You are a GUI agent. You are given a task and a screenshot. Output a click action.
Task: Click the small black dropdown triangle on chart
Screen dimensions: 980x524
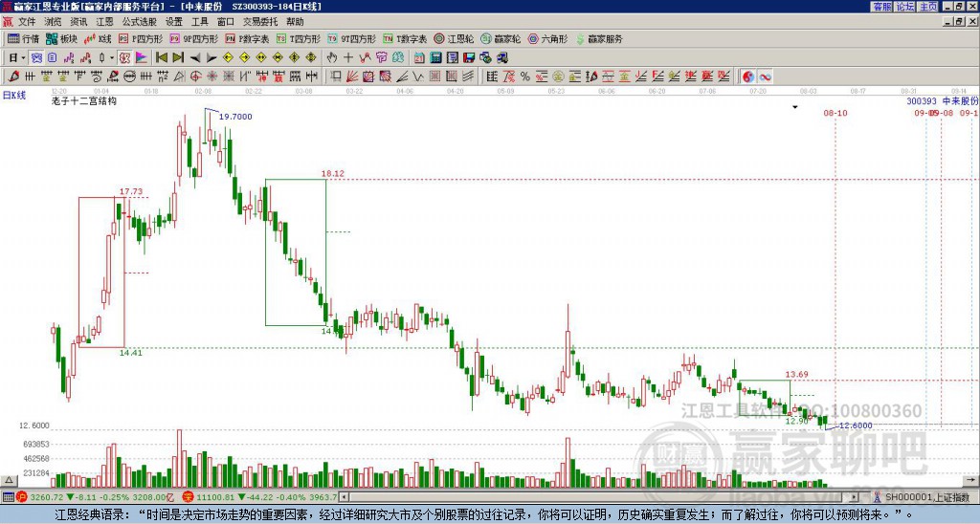795,107
